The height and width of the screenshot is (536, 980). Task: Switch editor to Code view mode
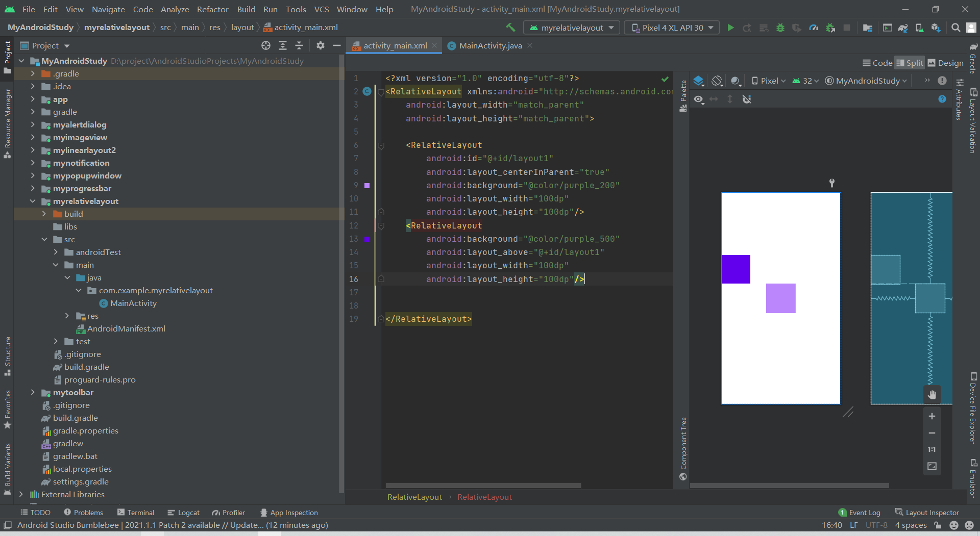coord(877,63)
